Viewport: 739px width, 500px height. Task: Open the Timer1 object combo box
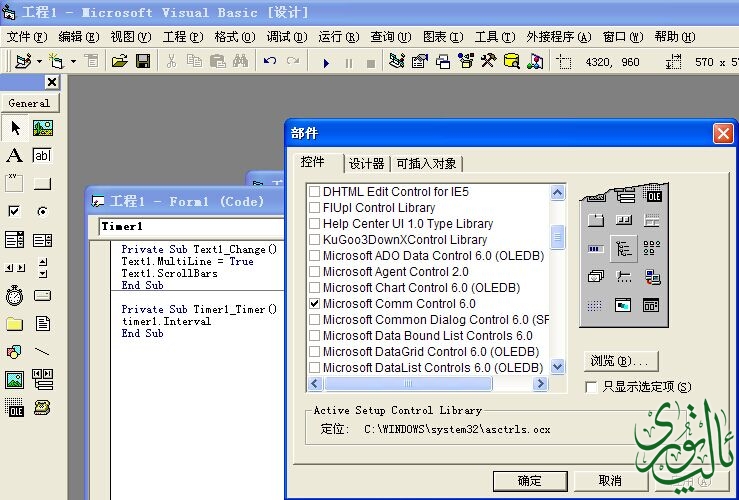tap(192, 227)
